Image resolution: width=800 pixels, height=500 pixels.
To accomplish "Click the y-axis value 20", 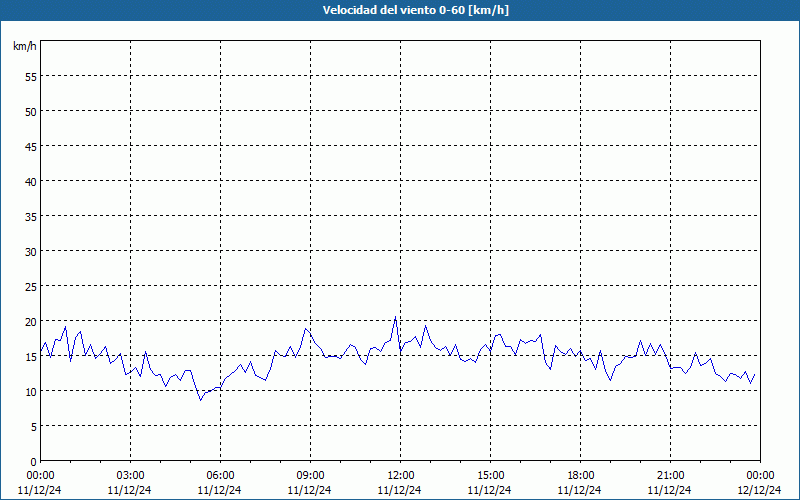I will tap(31, 321).
